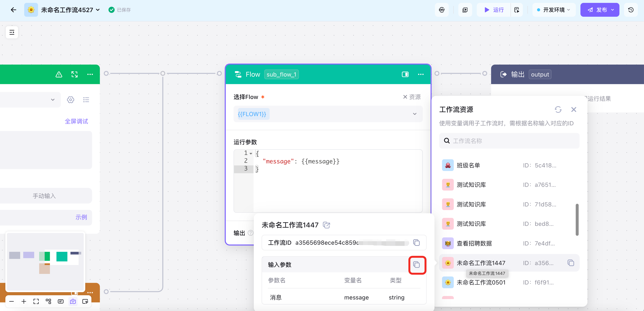Click the 全屏调试 link
The image size is (644, 311).
(76, 121)
